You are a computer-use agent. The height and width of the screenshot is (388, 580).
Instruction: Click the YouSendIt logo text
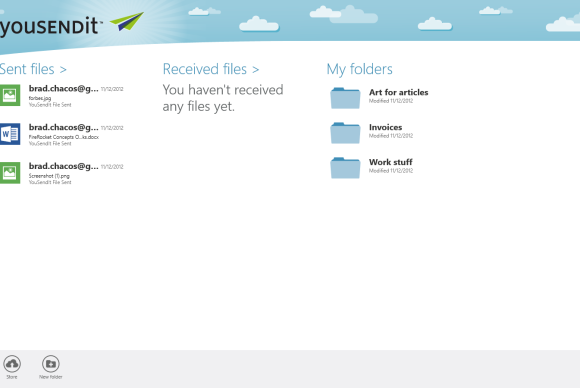[50, 26]
